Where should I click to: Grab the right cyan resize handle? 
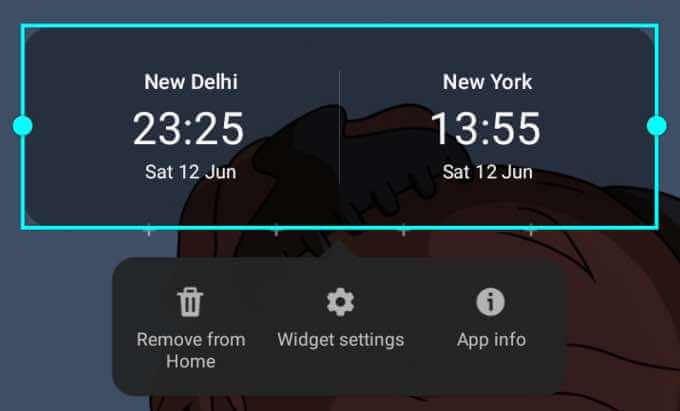(657, 126)
